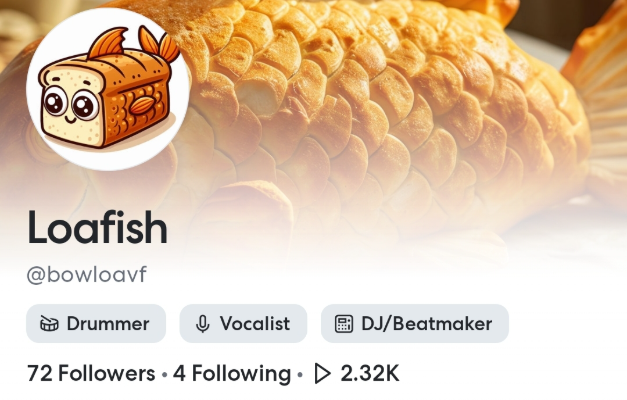Click the drum icon in Drummer tag
Viewport: 627px width, 400px height.
click(49, 324)
